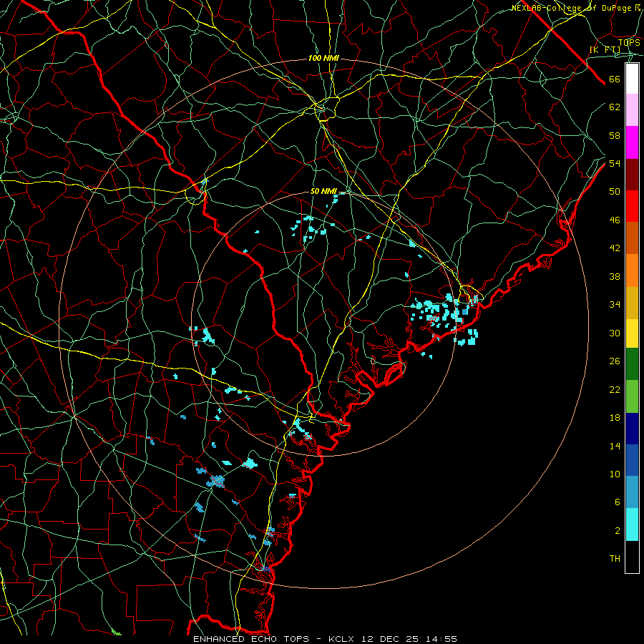The height and width of the screenshot is (644, 644).
Task: Click legend value '62'
Action: (615, 107)
